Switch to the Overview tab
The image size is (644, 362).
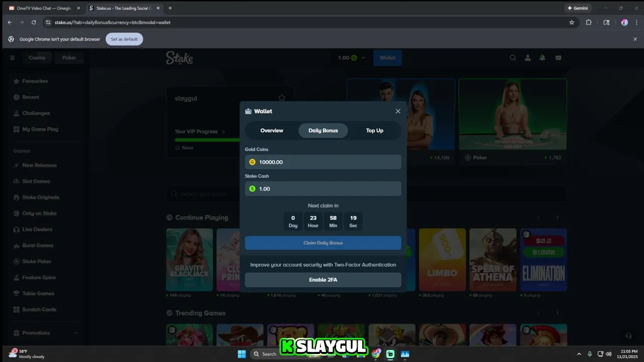272,130
